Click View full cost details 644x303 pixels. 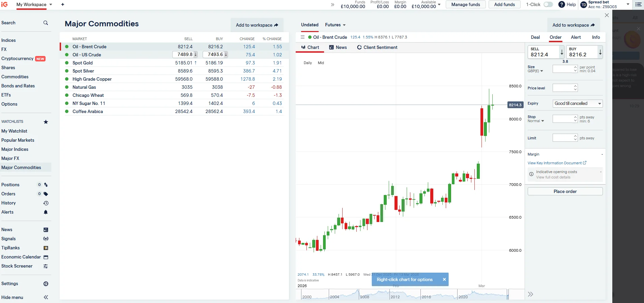[553, 177]
